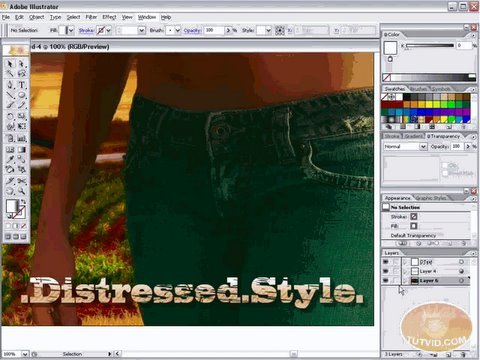Viewport: 480px width, 360px height.
Task: Set toolbox paint to None
Action: (x=23, y=226)
